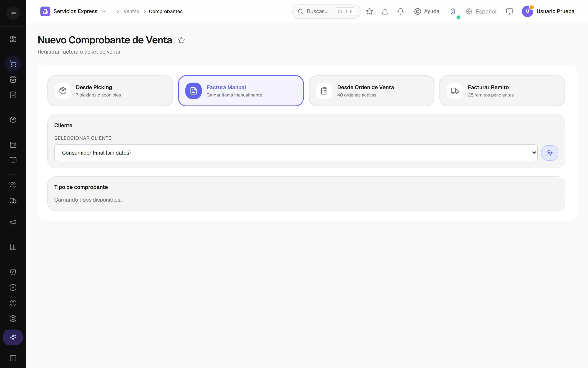Open the Ayuda help button

click(x=427, y=11)
